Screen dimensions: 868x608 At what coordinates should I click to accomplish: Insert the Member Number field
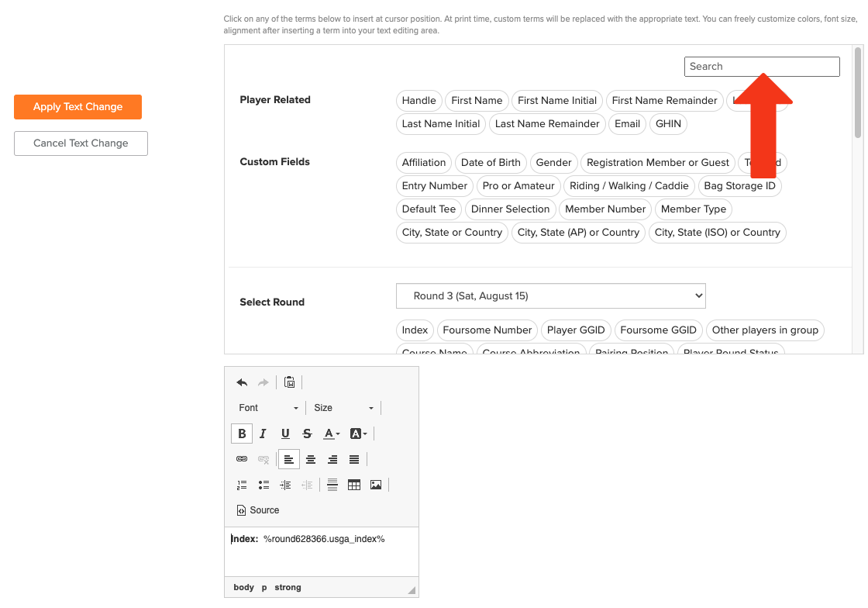click(x=605, y=209)
